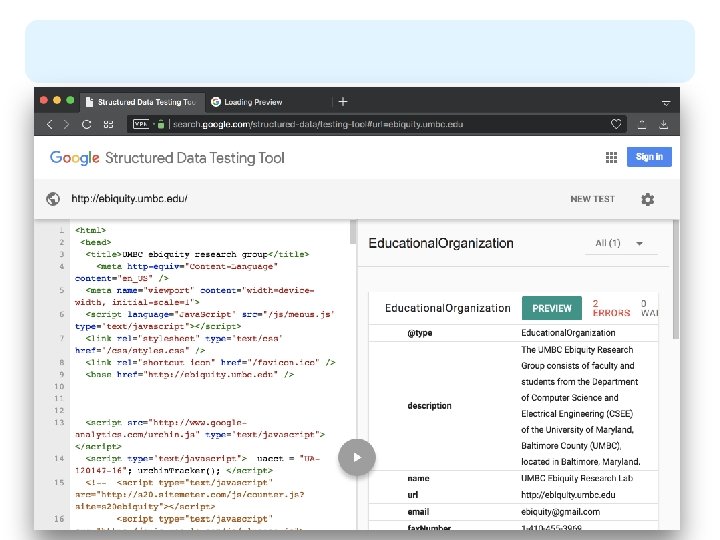Click the green maximize window button
720x540 pixels.
coord(70,101)
